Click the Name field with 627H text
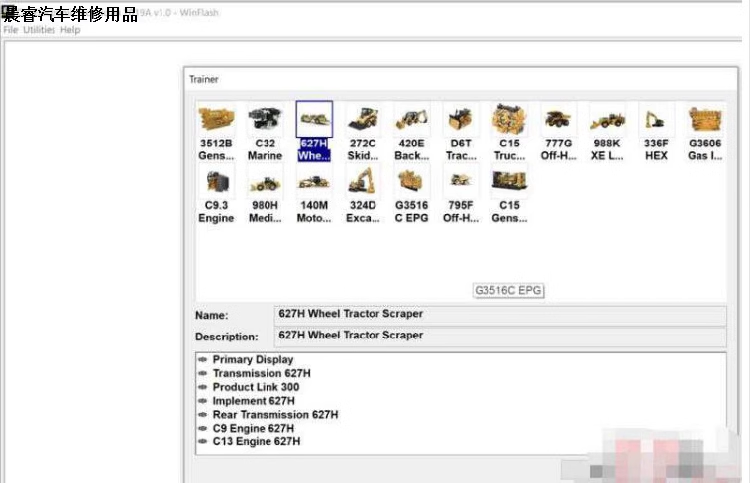 (500, 315)
